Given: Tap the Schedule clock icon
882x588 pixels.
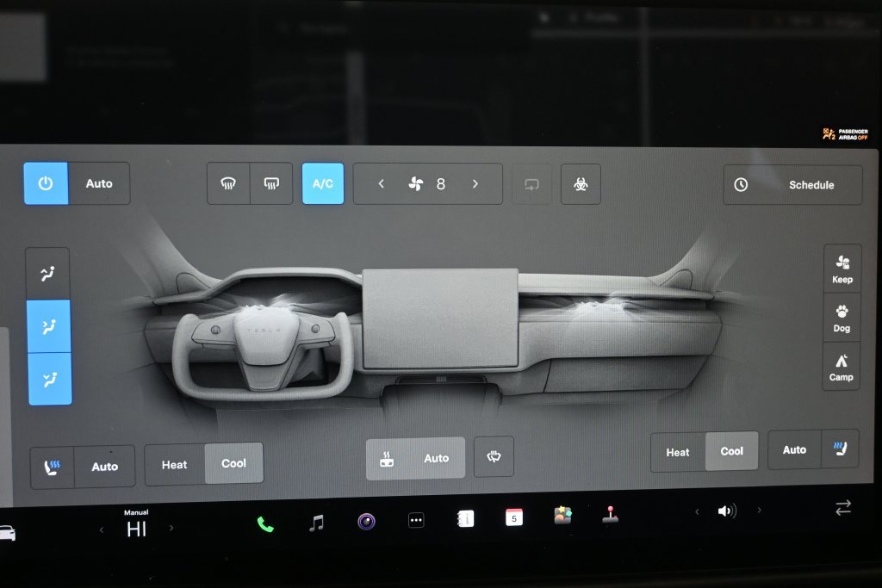Looking at the screenshot, I should pos(741,184).
